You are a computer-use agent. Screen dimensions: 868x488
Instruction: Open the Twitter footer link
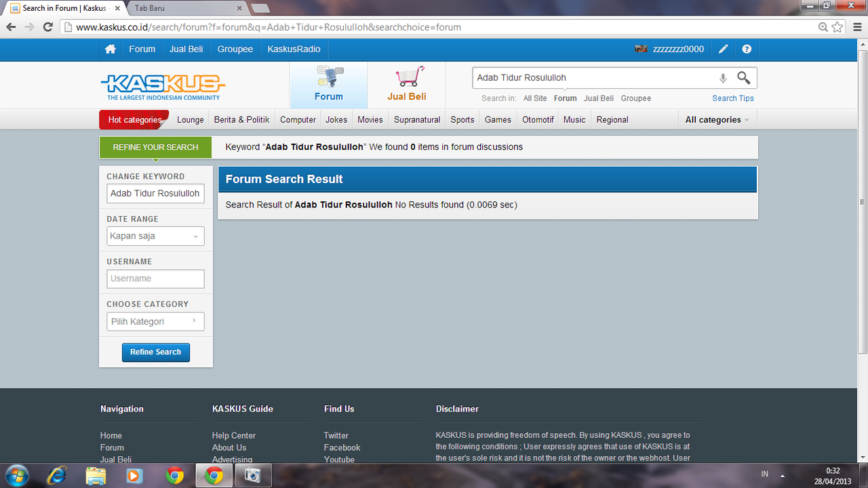point(336,436)
